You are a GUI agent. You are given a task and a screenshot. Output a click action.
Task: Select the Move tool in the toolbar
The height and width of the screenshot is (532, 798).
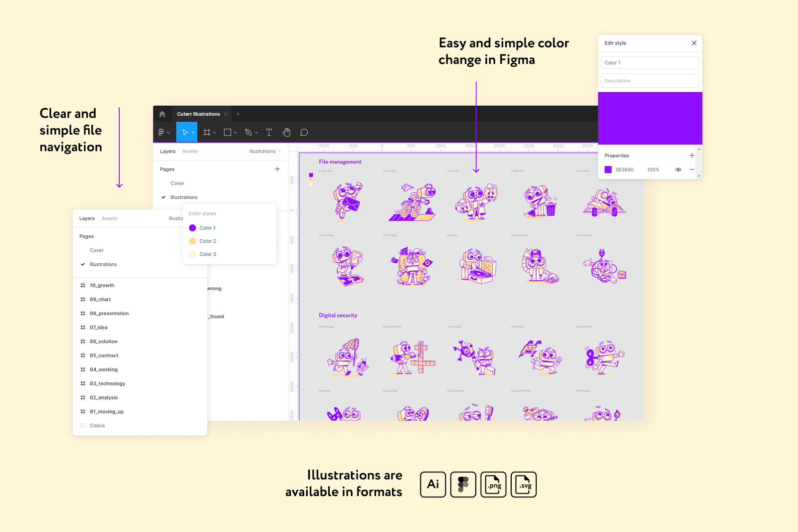click(x=185, y=132)
